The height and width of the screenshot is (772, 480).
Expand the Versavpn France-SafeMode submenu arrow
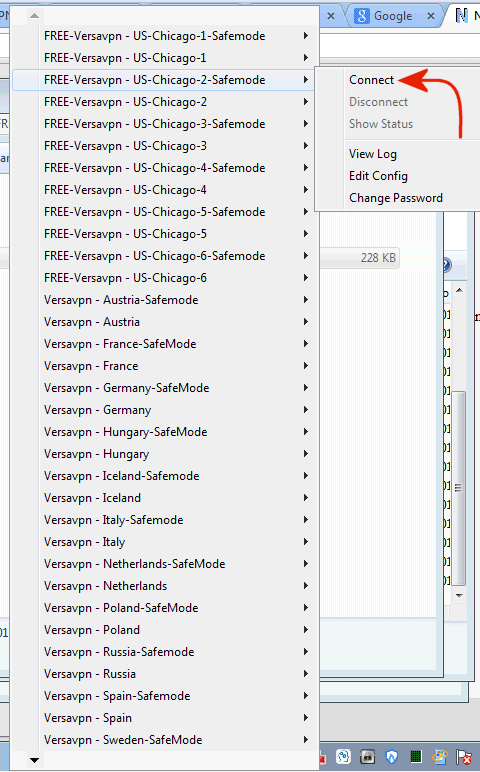tap(306, 344)
